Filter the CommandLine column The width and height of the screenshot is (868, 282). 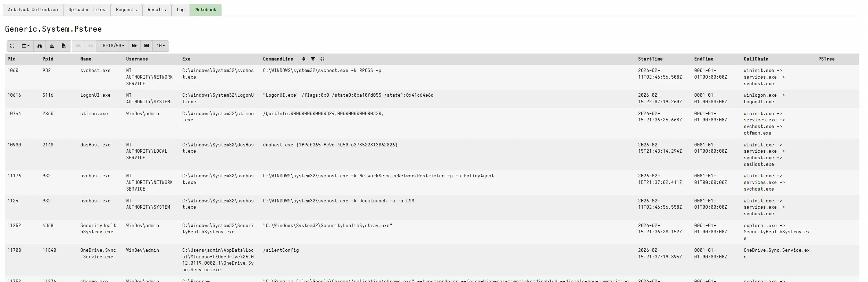click(x=313, y=59)
